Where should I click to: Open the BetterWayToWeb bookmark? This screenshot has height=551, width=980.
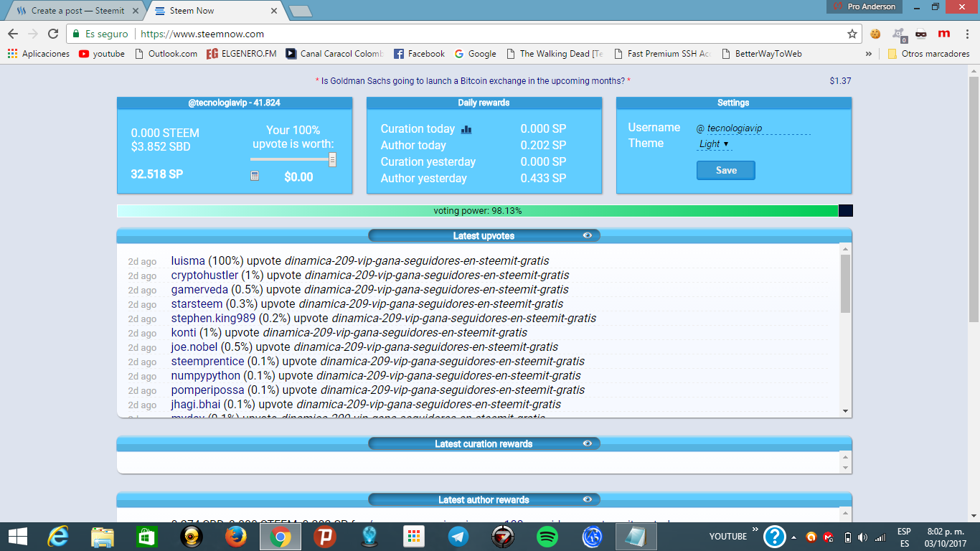coord(761,54)
